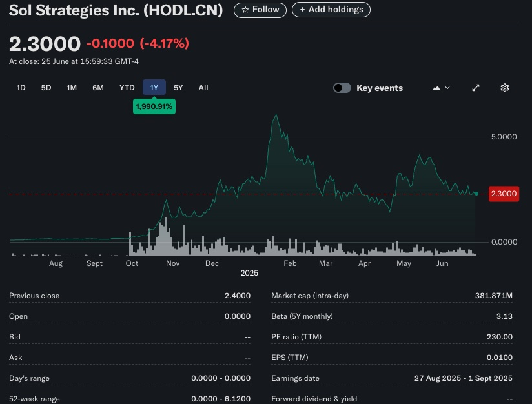Switch chart to 1M range

[x=72, y=88]
